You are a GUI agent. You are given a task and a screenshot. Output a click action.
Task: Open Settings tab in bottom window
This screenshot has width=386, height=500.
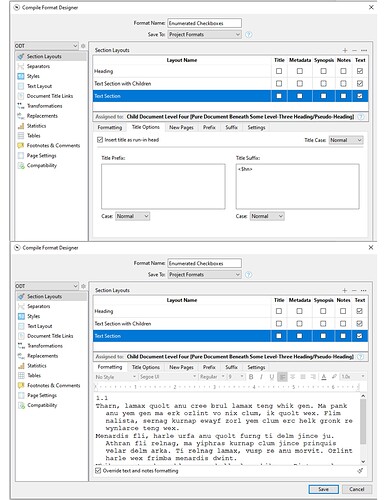(256, 367)
